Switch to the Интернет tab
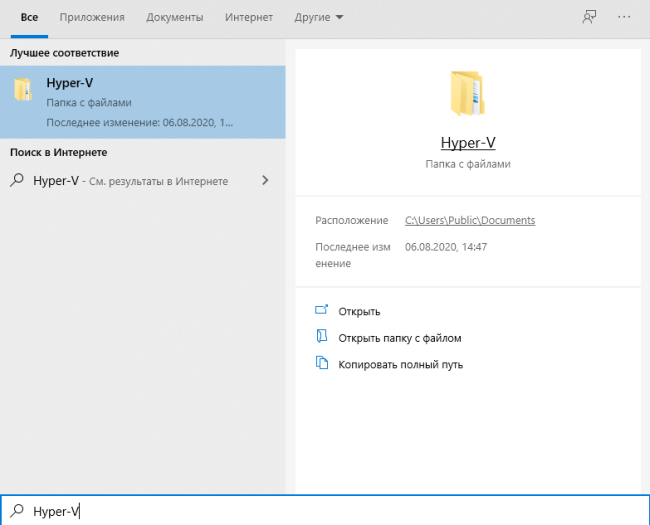This screenshot has height=525, width=650. click(x=249, y=17)
